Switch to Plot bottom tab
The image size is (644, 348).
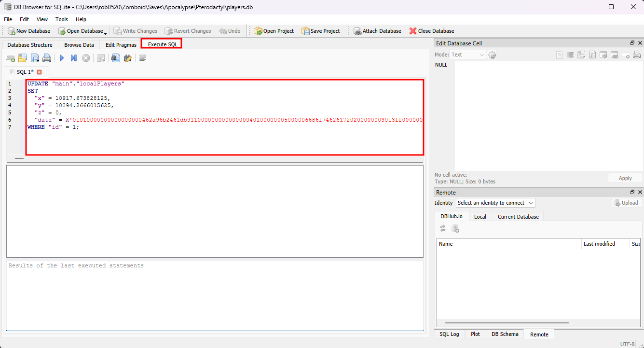[475, 334]
